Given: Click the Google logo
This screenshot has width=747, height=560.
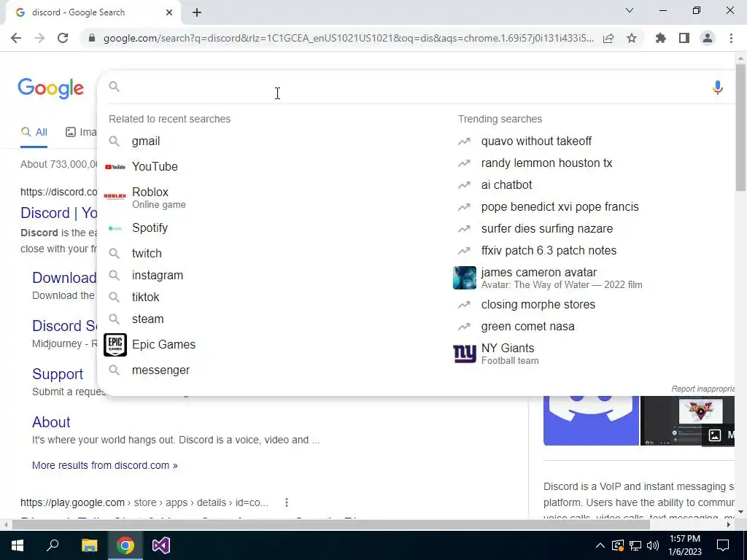Looking at the screenshot, I should [x=50, y=88].
